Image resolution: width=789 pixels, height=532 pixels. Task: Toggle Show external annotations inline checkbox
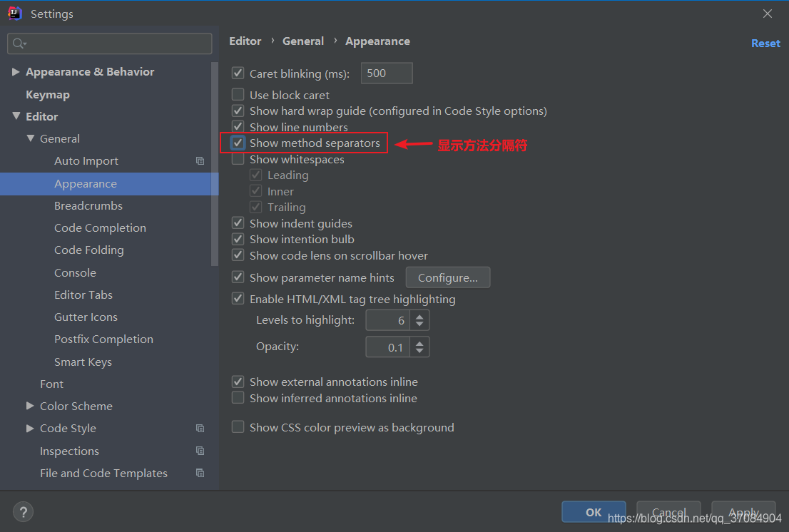point(238,382)
